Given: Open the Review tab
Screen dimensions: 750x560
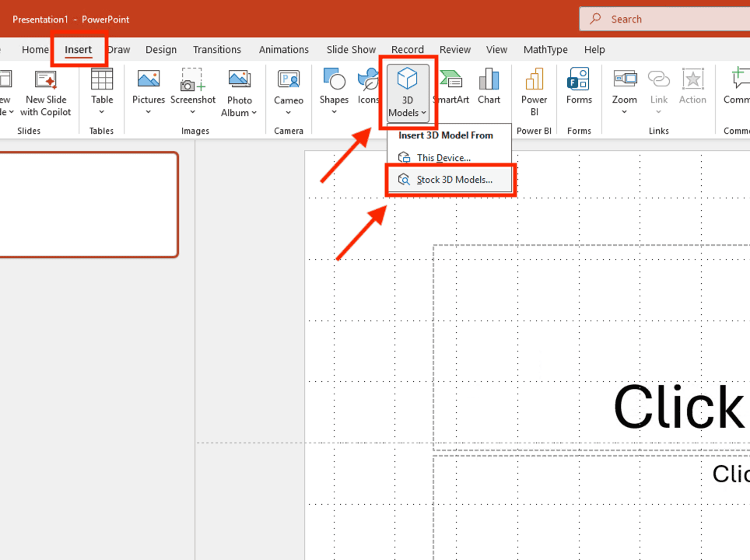Looking at the screenshot, I should 455,49.
